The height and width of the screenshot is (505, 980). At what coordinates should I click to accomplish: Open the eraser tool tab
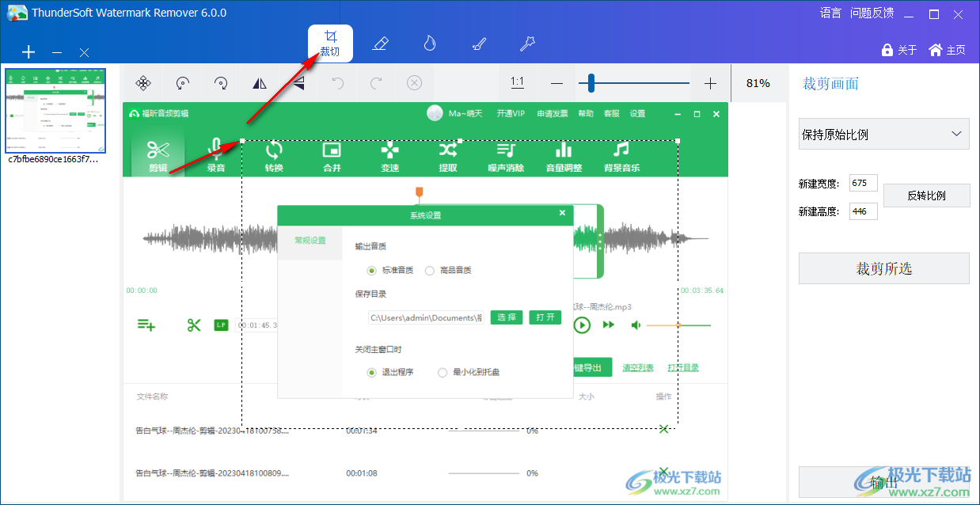[380, 44]
